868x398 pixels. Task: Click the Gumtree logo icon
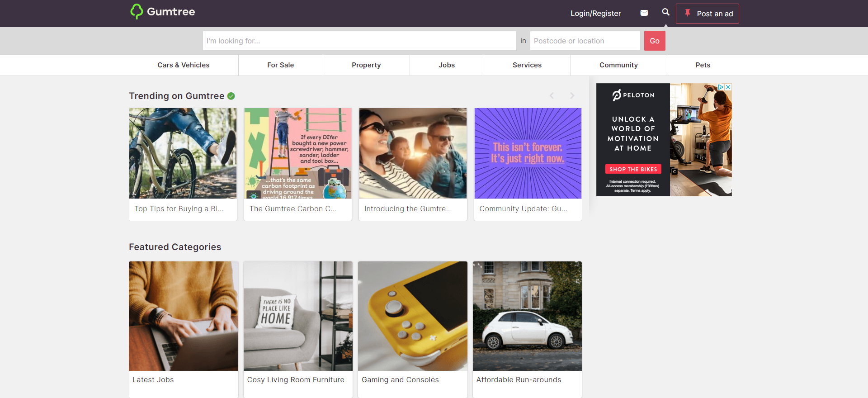(137, 12)
